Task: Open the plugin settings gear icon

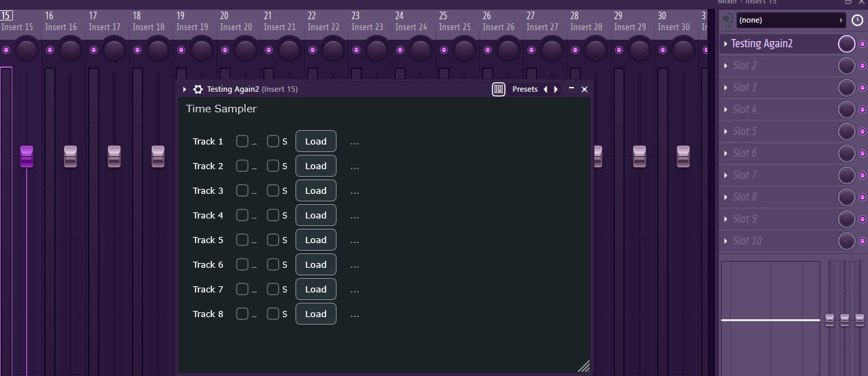Action: tap(198, 89)
